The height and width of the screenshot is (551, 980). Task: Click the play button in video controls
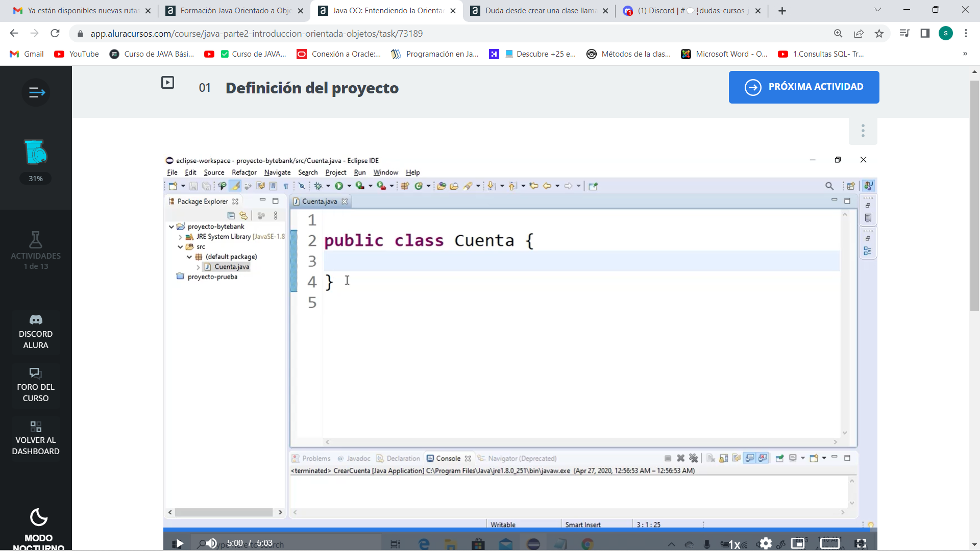coord(180,543)
